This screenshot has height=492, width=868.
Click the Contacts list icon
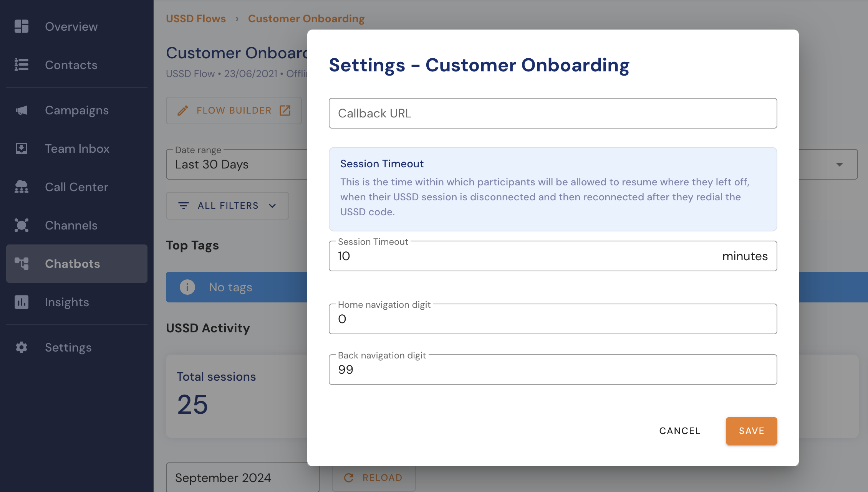coord(22,64)
